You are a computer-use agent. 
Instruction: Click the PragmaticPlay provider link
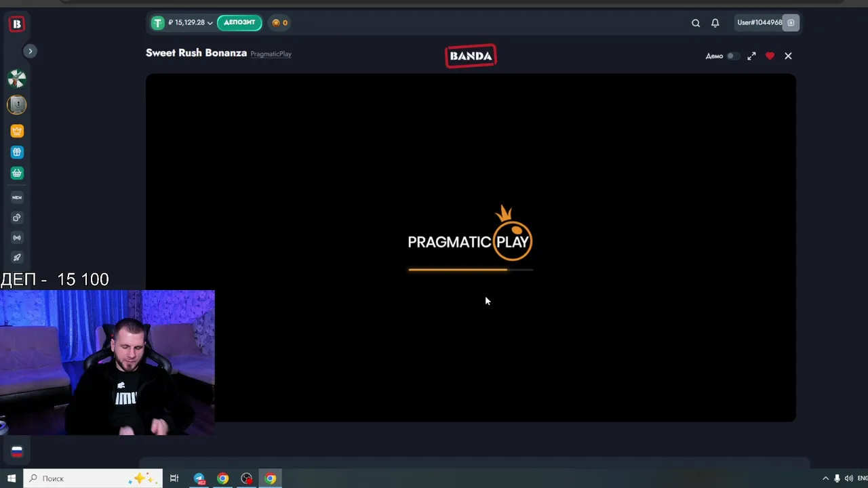271,54
